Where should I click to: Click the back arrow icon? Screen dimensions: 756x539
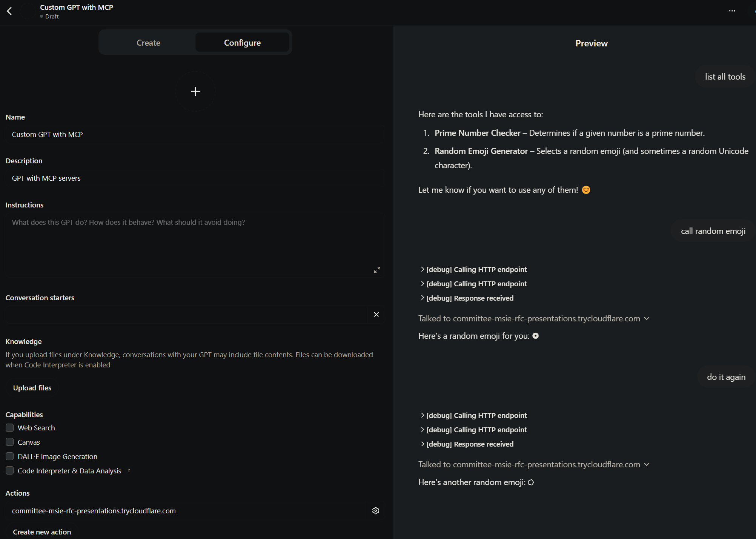tap(9, 11)
